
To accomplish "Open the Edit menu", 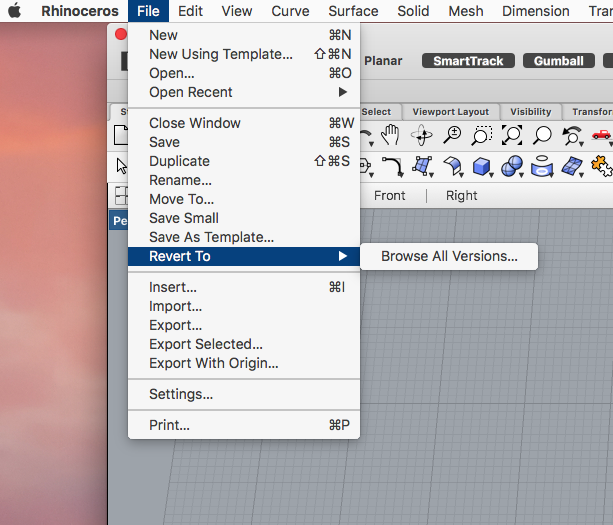I will (190, 11).
